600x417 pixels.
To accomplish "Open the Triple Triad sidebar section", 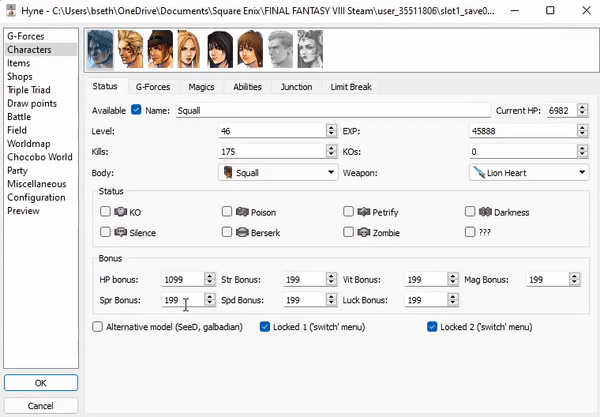I will (29, 90).
